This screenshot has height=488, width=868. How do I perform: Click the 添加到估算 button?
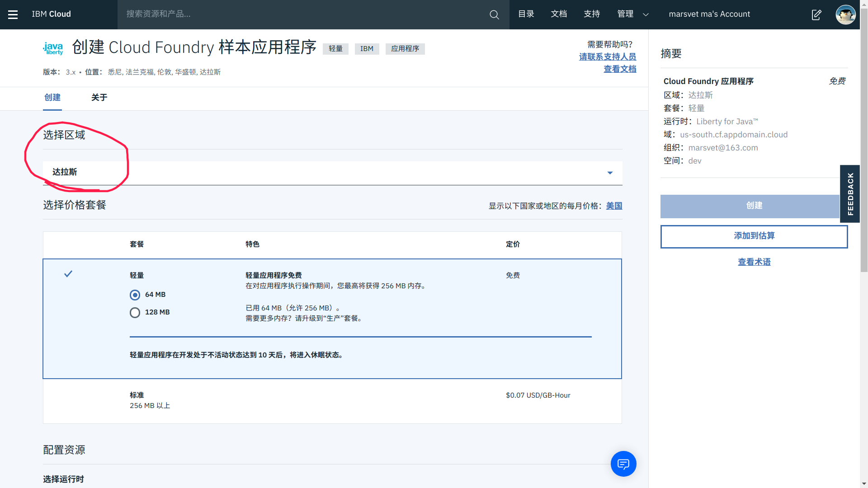754,236
